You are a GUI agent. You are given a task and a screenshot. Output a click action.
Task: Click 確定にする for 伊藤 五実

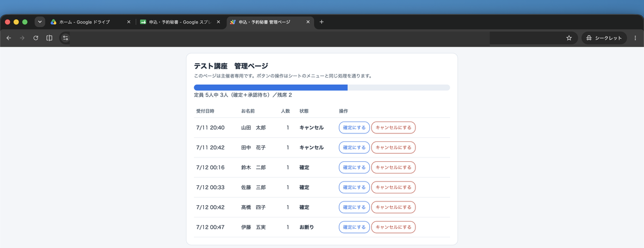354,227
